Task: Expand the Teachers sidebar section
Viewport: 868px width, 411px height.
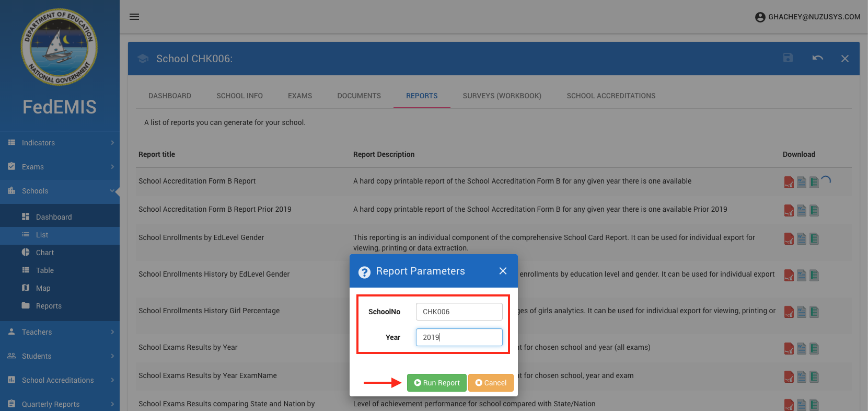Action: click(x=60, y=332)
